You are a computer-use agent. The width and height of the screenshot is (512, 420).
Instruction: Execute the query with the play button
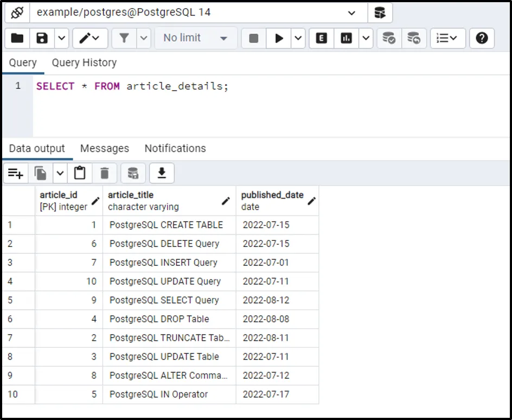pyautogui.click(x=279, y=38)
